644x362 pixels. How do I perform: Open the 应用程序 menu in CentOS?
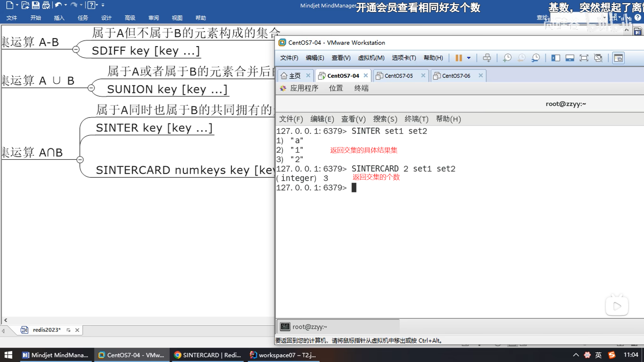point(304,88)
